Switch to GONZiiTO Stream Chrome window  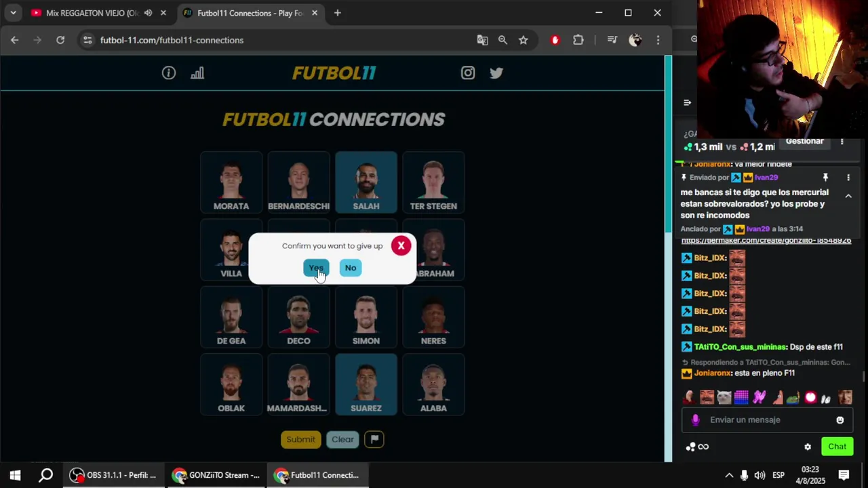216,475
